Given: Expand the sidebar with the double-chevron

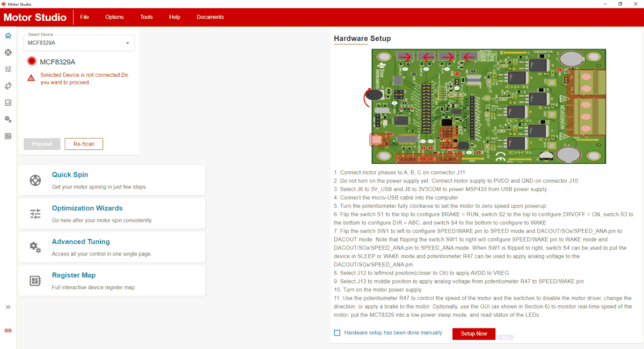Looking at the screenshot, I should click(8, 307).
